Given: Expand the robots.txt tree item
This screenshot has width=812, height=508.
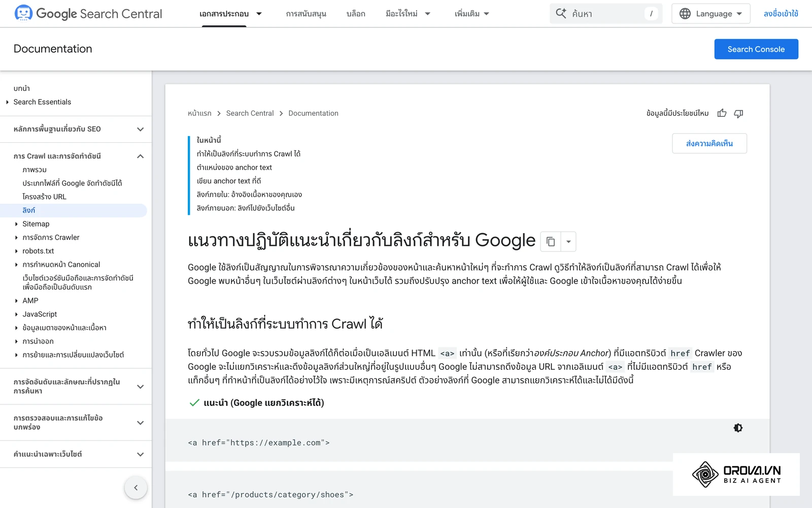Looking at the screenshot, I should (16, 251).
